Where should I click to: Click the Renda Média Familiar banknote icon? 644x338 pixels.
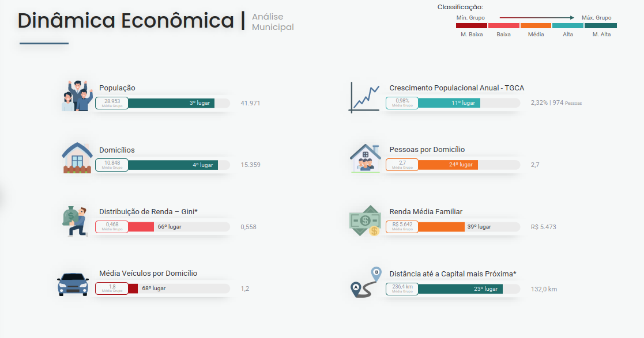click(366, 221)
